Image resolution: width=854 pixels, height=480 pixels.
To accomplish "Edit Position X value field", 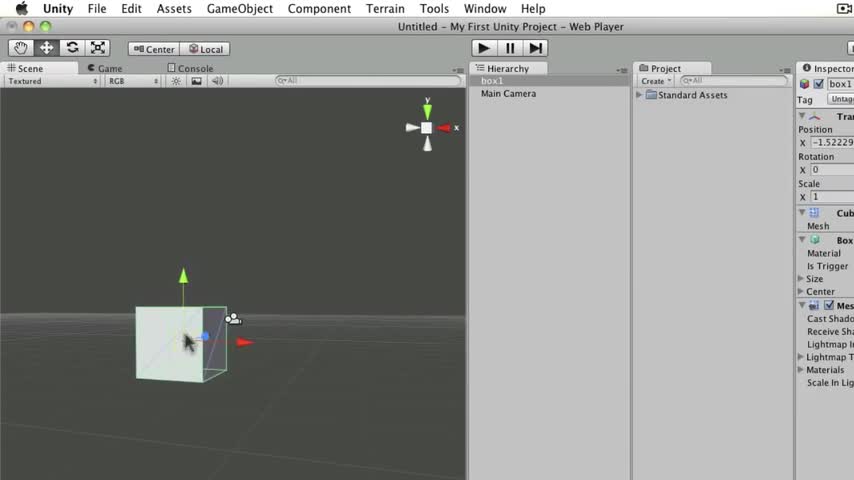I will tap(832, 142).
